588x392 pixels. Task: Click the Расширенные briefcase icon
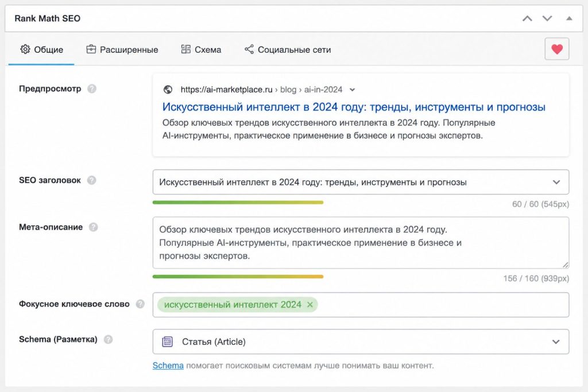(91, 49)
